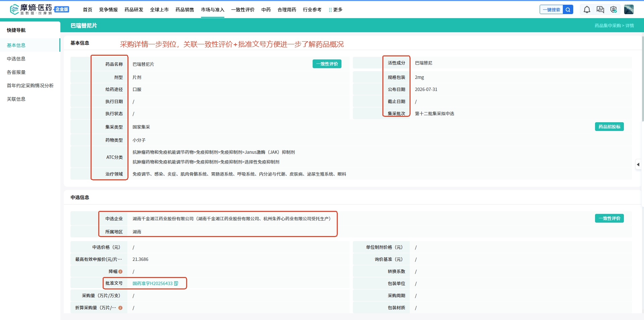Viewport: 644px width, 320px height.
Task: Open the translation chat icon
Action: click(x=600, y=10)
